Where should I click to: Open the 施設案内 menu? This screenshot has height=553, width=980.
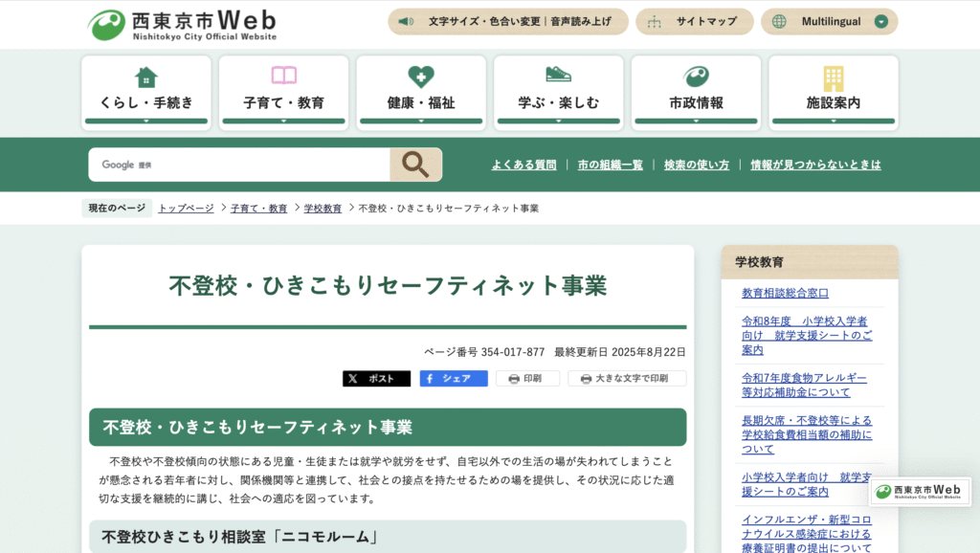coord(834,92)
